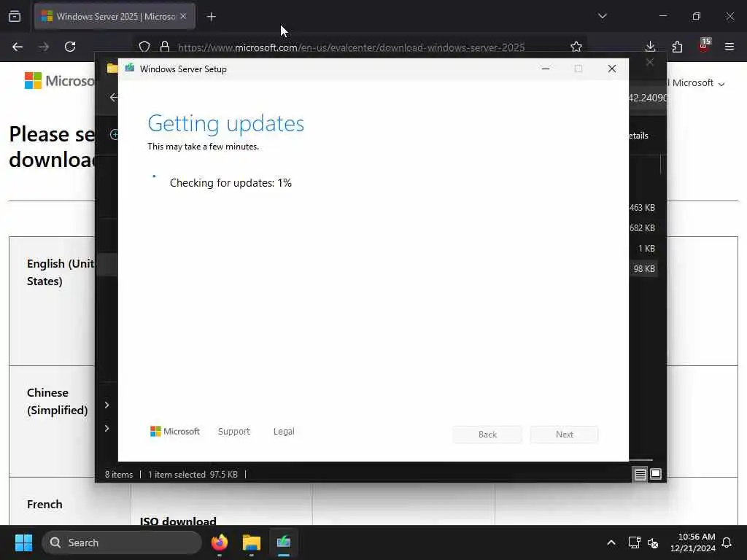Screen dimensions: 747x560
Task: Click Chinese (Simplified) table row
Action: 57,402
